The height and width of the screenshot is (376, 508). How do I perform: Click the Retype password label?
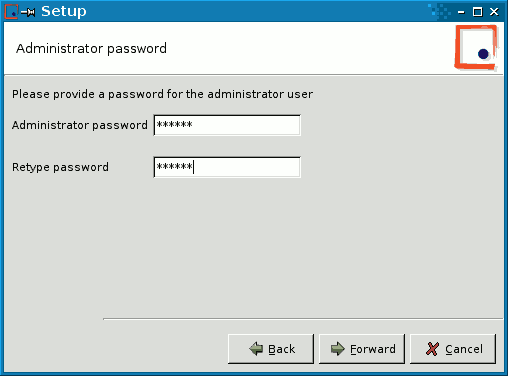pyautogui.click(x=60, y=167)
